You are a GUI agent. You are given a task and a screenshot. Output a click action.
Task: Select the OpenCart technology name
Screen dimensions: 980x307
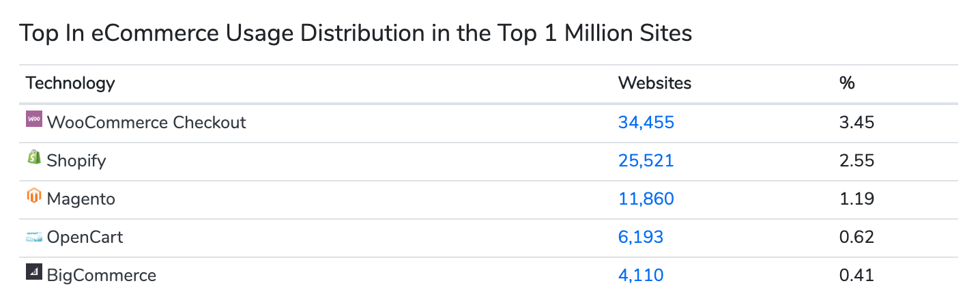85,237
